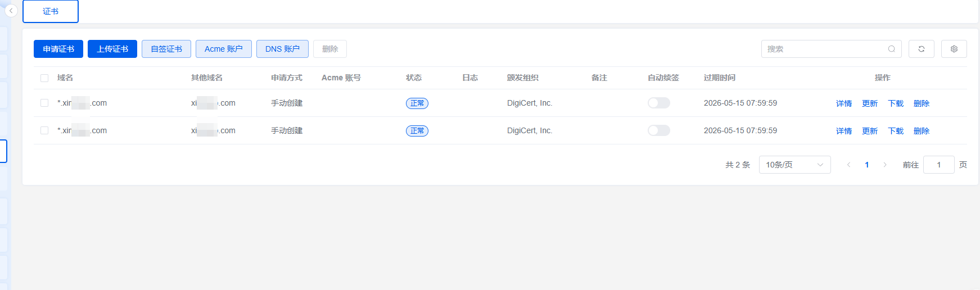Open Acme 账户 management
The image size is (980, 290).
(224, 49)
